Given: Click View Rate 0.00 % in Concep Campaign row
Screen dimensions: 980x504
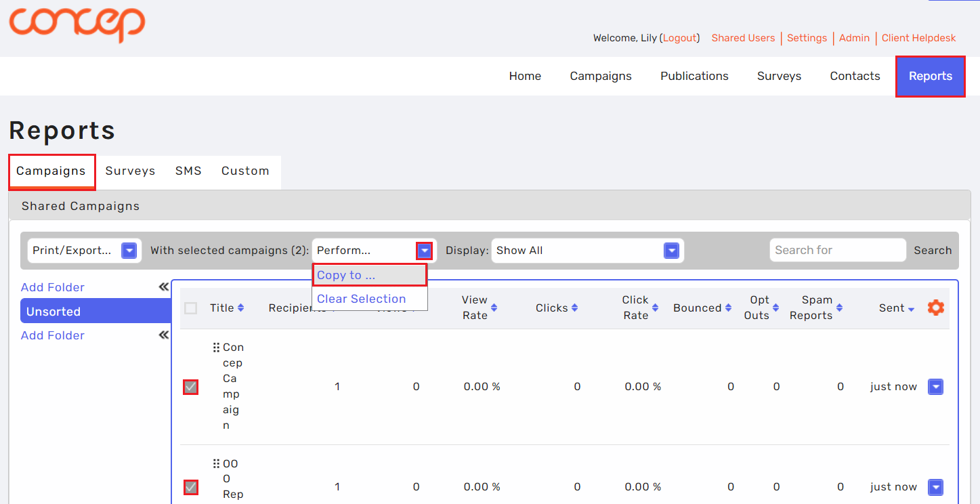Looking at the screenshot, I should tap(482, 387).
